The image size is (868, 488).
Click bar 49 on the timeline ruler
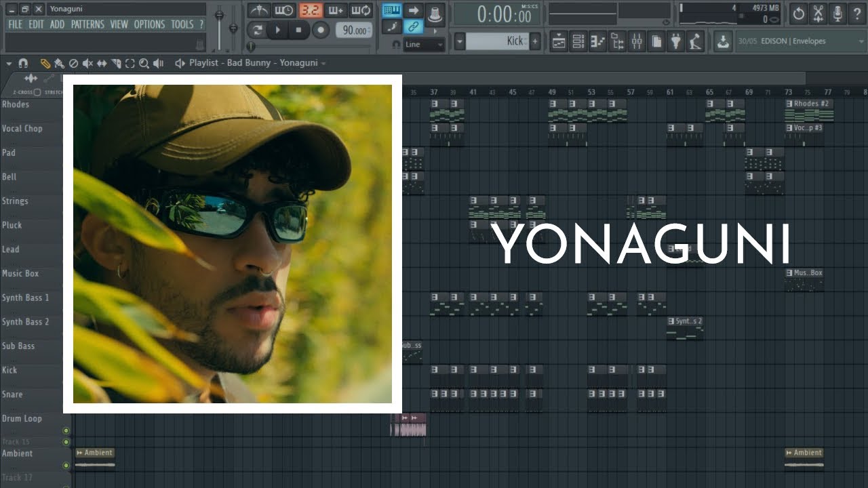click(552, 92)
